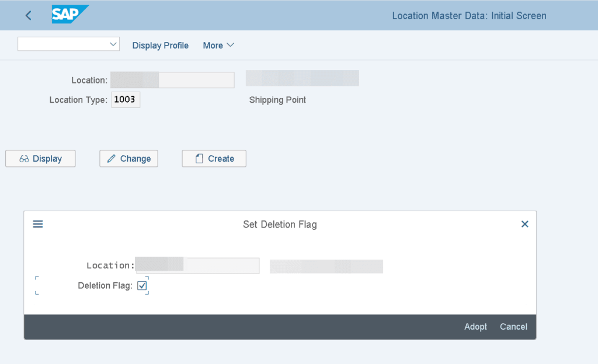Click the location description field in dialog
This screenshot has height=364, width=598.
[326, 267]
